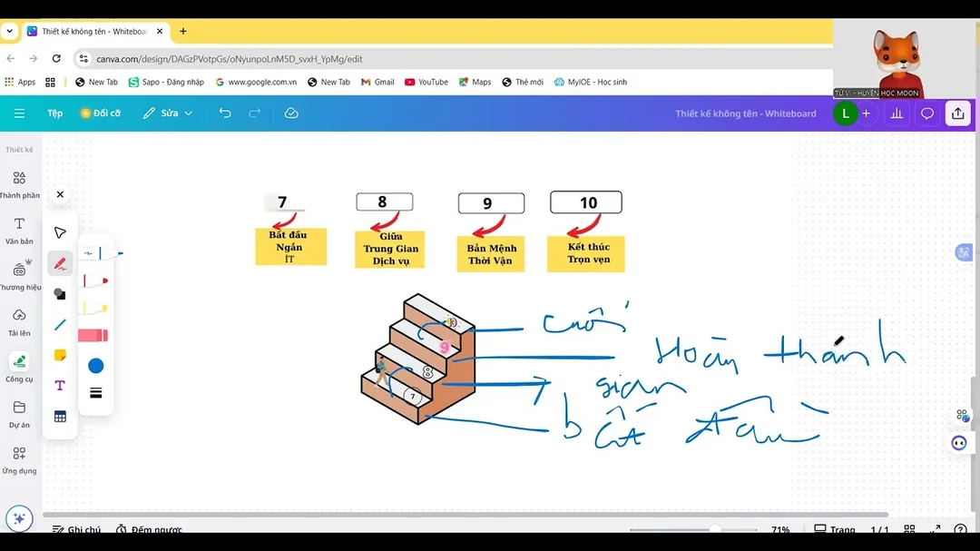The image size is (980, 551).
Task: Pick the blue pen color swatch
Action: pyautogui.click(x=95, y=366)
